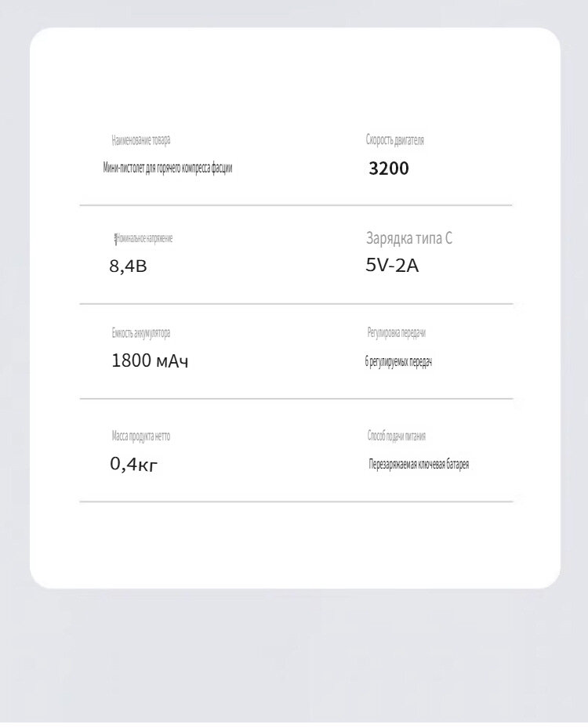Select the motor speed value 3200
The height and width of the screenshot is (728, 588).
pyautogui.click(x=389, y=168)
